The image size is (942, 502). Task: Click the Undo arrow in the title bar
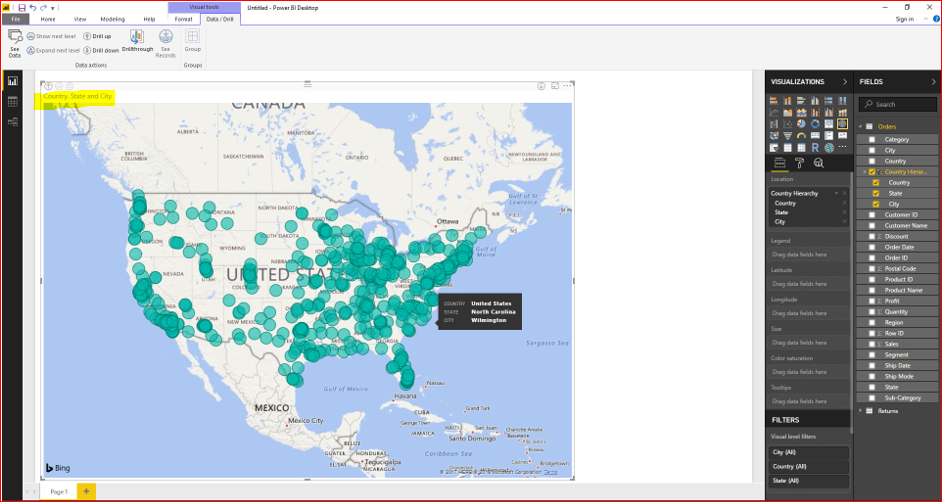click(32, 8)
